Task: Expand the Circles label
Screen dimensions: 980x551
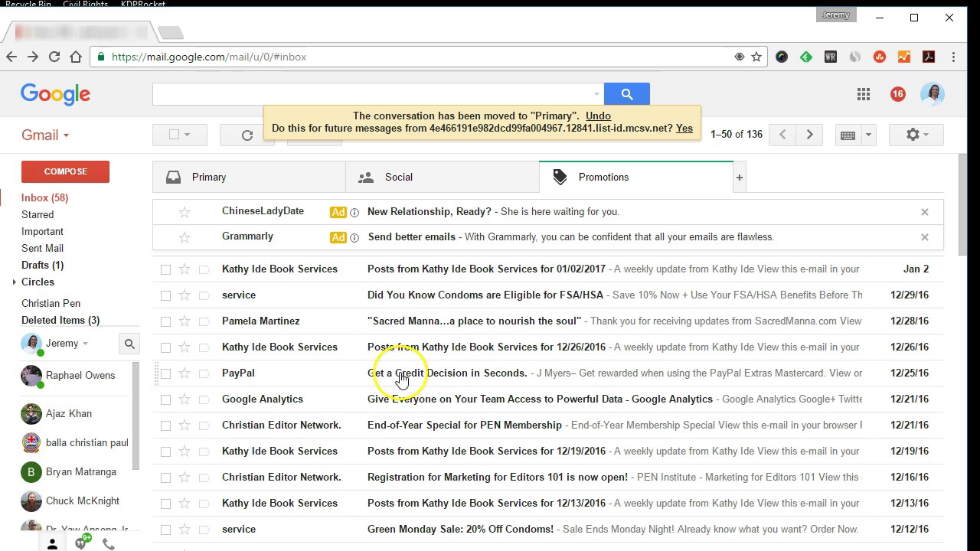Action: click(x=14, y=282)
